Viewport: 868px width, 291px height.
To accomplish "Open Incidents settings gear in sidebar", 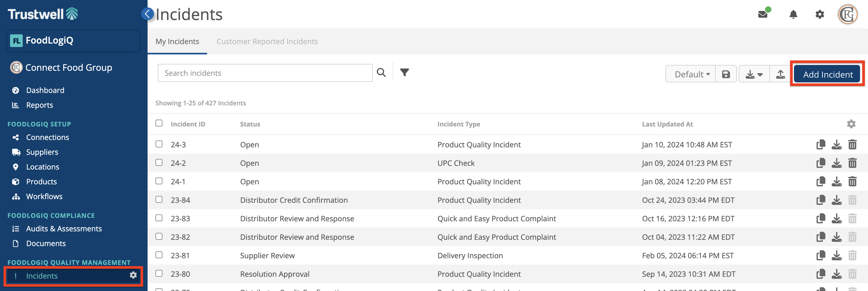I will [x=133, y=275].
